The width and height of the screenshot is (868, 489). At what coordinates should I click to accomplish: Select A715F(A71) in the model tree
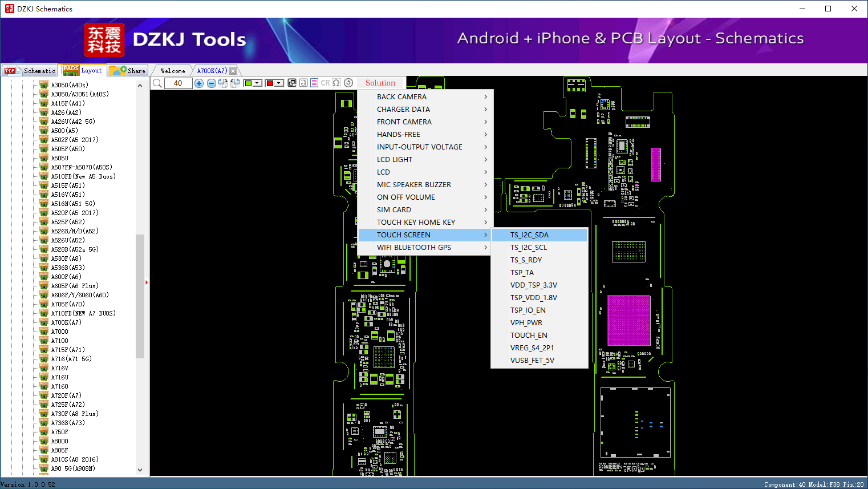click(x=68, y=350)
